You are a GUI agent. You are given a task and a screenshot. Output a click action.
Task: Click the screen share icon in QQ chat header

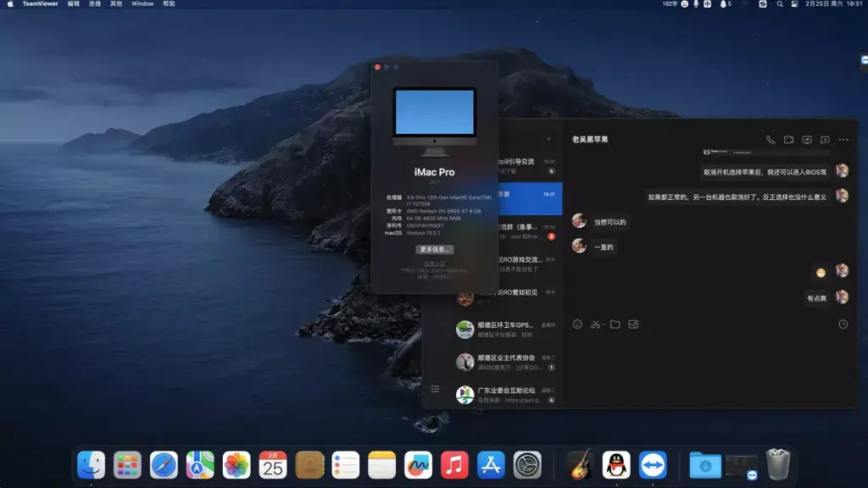(807, 140)
